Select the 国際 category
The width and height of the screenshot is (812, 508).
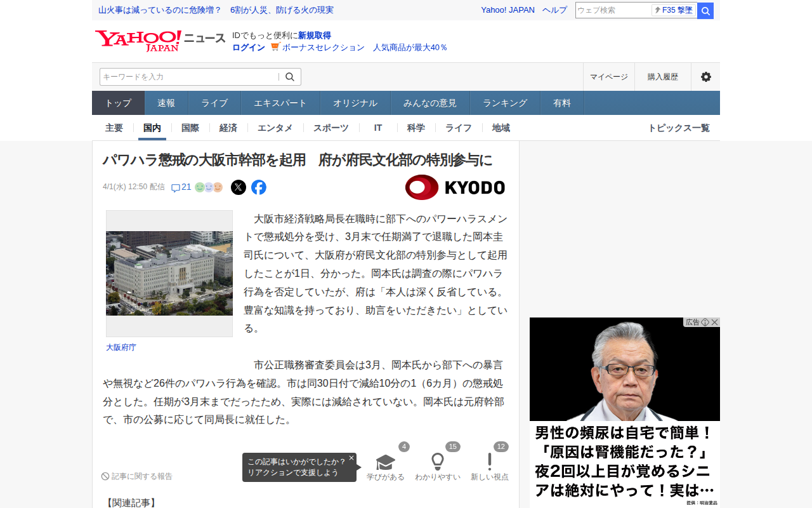coord(190,128)
